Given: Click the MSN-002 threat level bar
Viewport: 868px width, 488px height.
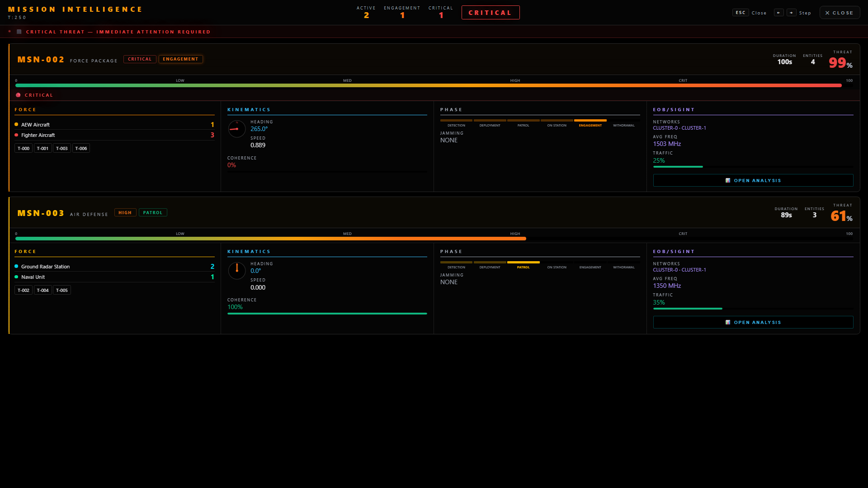Looking at the screenshot, I should tap(434, 85).
